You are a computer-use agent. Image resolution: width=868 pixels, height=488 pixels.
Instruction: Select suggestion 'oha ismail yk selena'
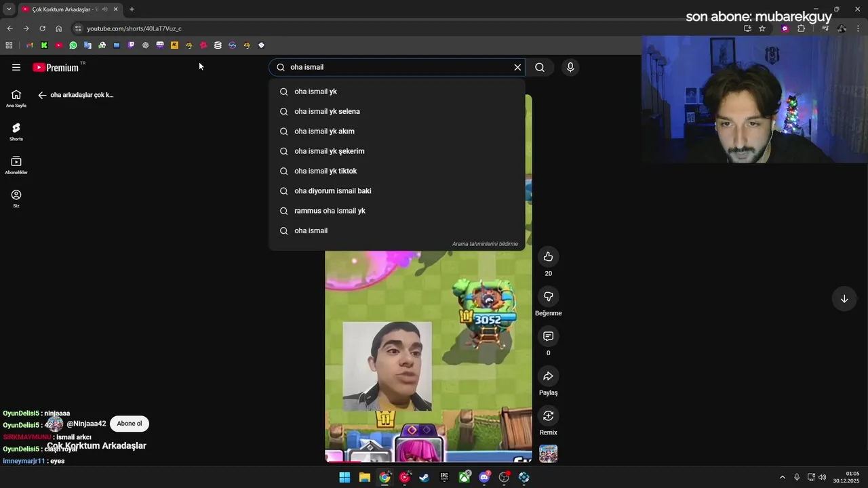click(x=397, y=111)
